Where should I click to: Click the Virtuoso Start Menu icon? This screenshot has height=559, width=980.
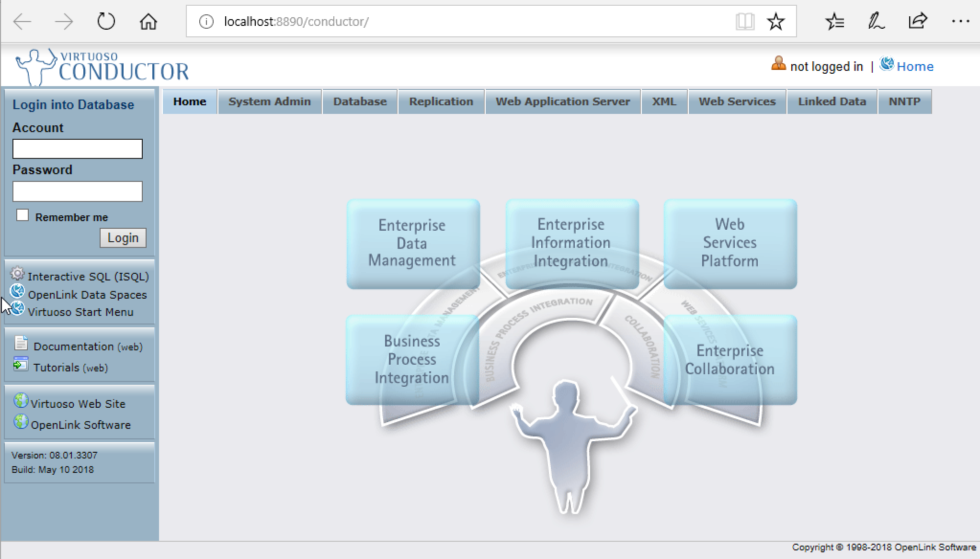(17, 309)
